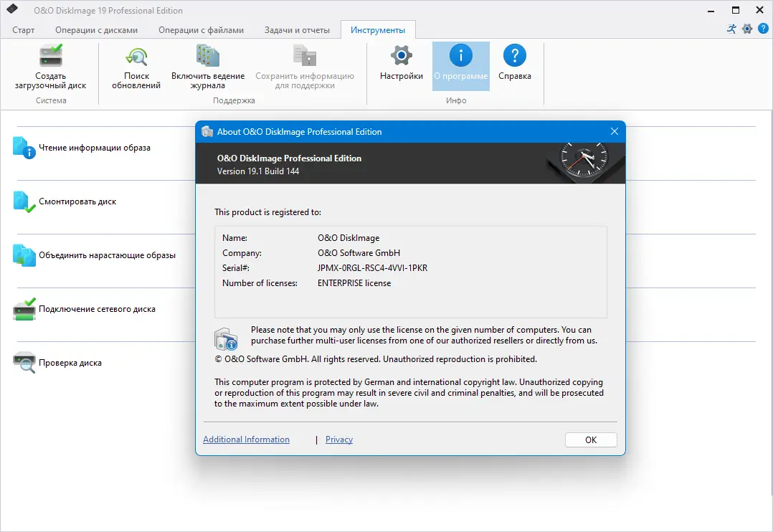773x532 pixels.
Task: Switch to the Старт tab
Action: [23, 30]
